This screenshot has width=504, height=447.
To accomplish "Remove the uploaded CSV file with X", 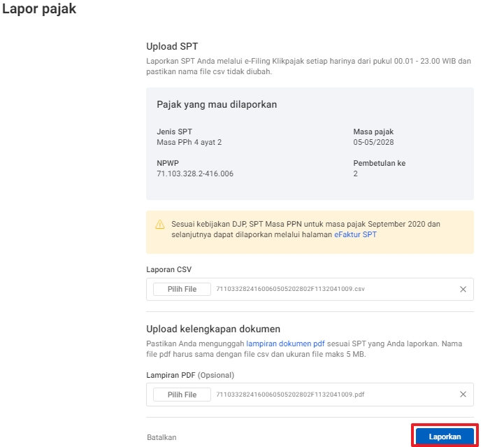I will click(463, 289).
